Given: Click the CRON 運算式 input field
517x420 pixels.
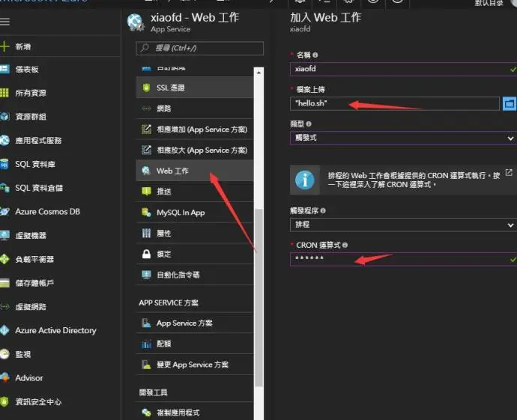Looking at the screenshot, I should coord(404,259).
